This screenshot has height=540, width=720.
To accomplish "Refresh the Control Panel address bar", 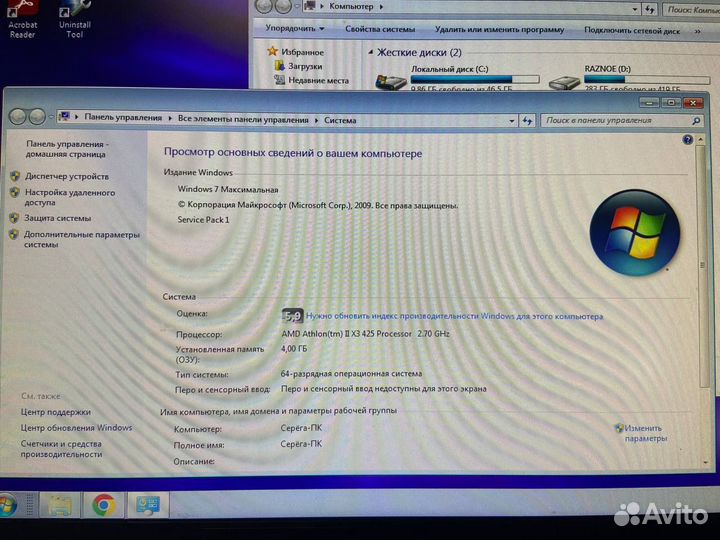I will pos(527,121).
